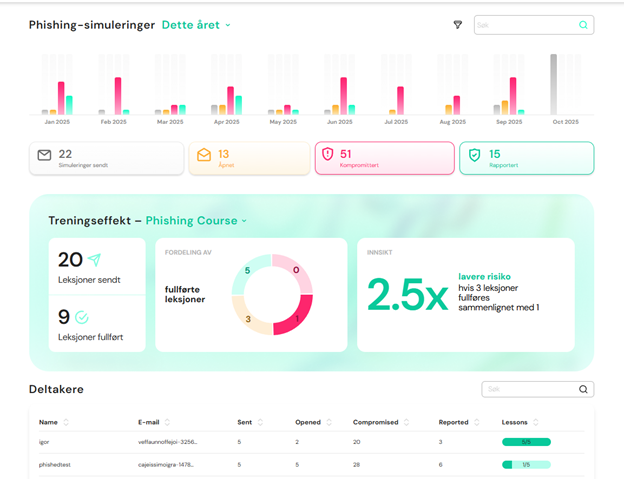The height and width of the screenshot is (479, 624).
Task: Expand the Phishing Course selector
Action: pyautogui.click(x=197, y=220)
